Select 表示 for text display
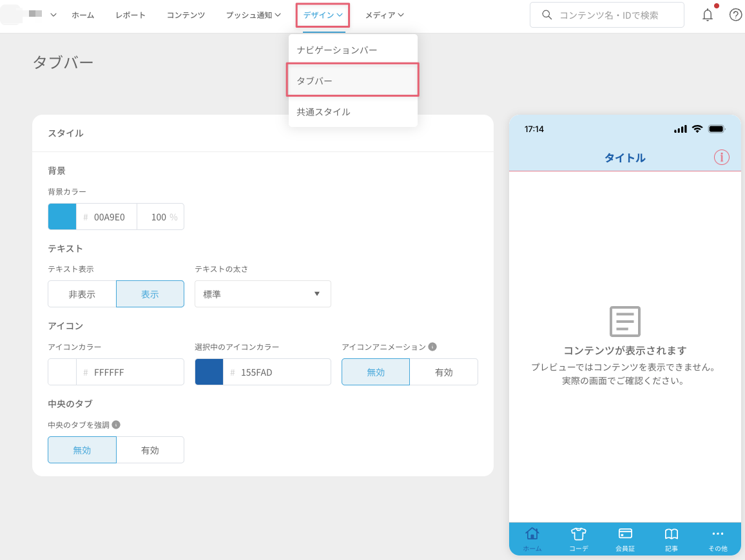Viewport: 745px width, 560px height. [x=150, y=294]
